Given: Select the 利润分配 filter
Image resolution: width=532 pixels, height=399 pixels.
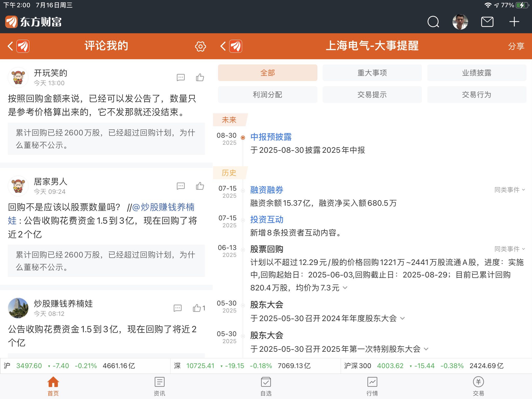Looking at the screenshot, I should (x=268, y=95).
